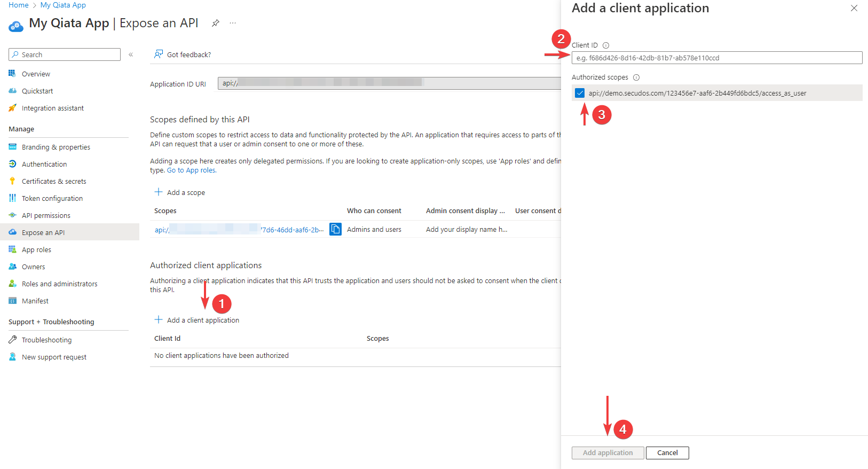Click the Got feedback icon

(159, 54)
